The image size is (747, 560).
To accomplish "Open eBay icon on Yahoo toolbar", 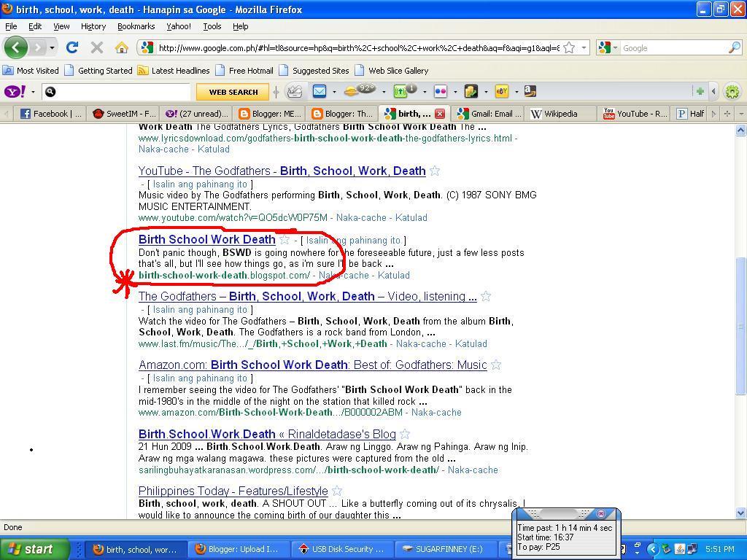I will 502,91.
